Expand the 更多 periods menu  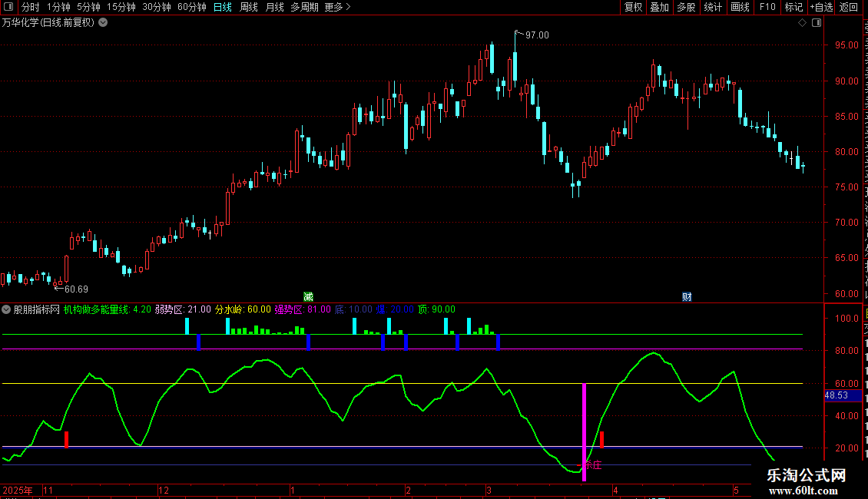[x=338, y=7]
